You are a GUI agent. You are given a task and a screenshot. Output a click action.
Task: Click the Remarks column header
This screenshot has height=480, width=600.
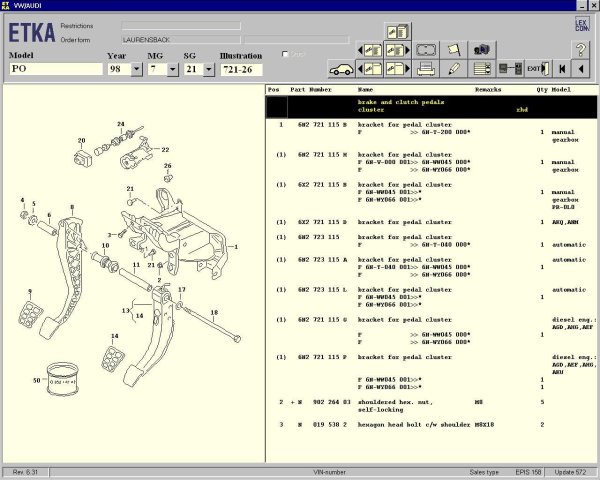[x=488, y=90]
